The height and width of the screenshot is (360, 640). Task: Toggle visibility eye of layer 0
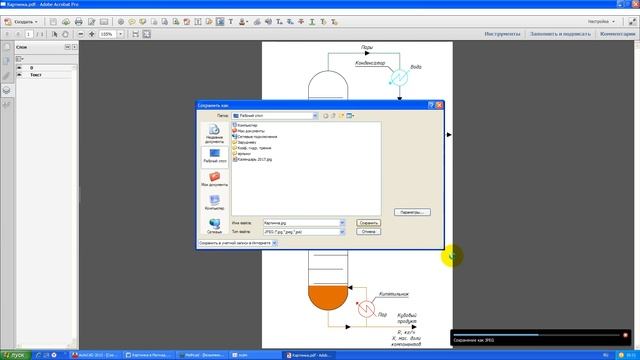[x=19, y=68]
